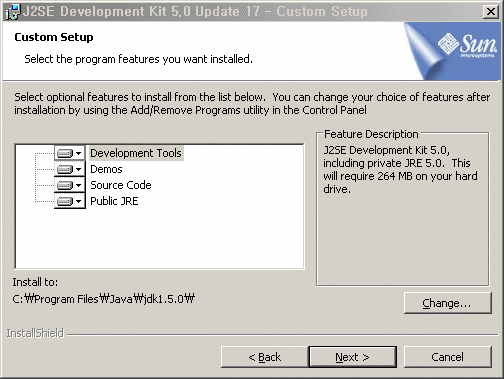Click the installer icon in the title bar
Viewport: 504px width, 379px height.
13,12
